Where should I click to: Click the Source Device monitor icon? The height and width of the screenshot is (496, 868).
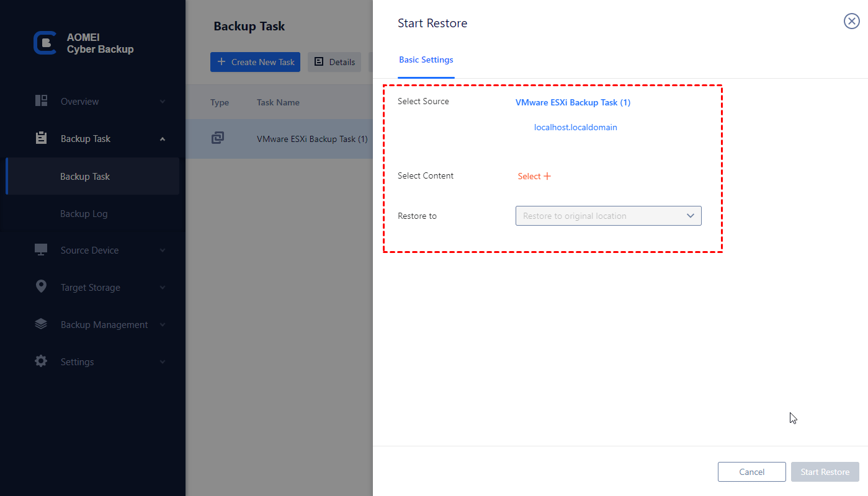(41, 250)
